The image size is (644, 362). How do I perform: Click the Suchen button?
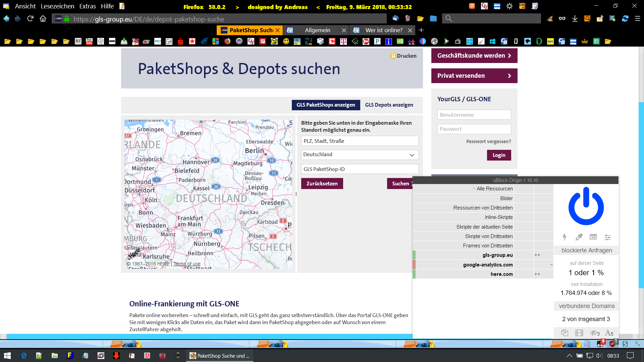coord(400,184)
